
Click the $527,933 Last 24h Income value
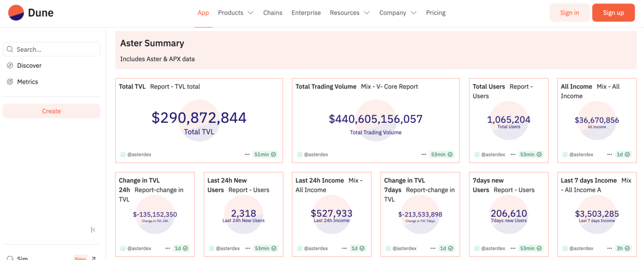pyautogui.click(x=331, y=213)
